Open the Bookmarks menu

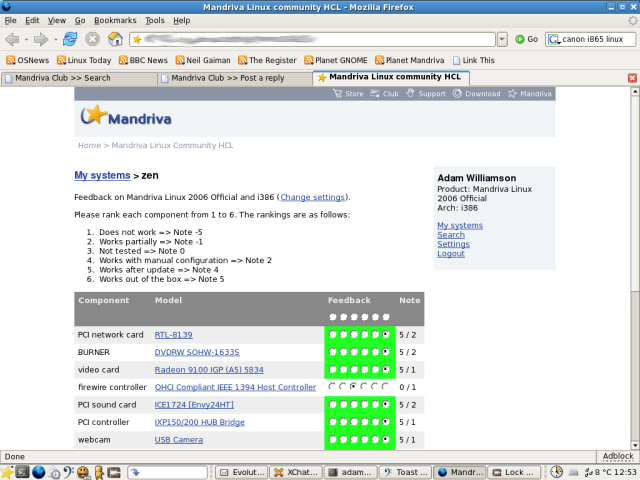[x=115, y=20]
